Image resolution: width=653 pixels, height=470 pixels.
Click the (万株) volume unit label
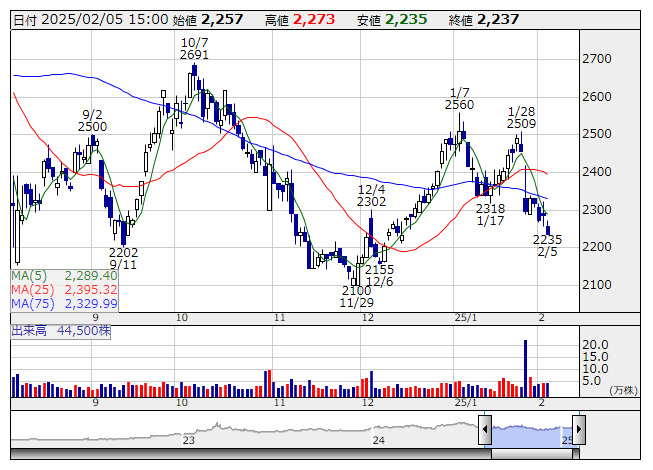[x=623, y=390]
